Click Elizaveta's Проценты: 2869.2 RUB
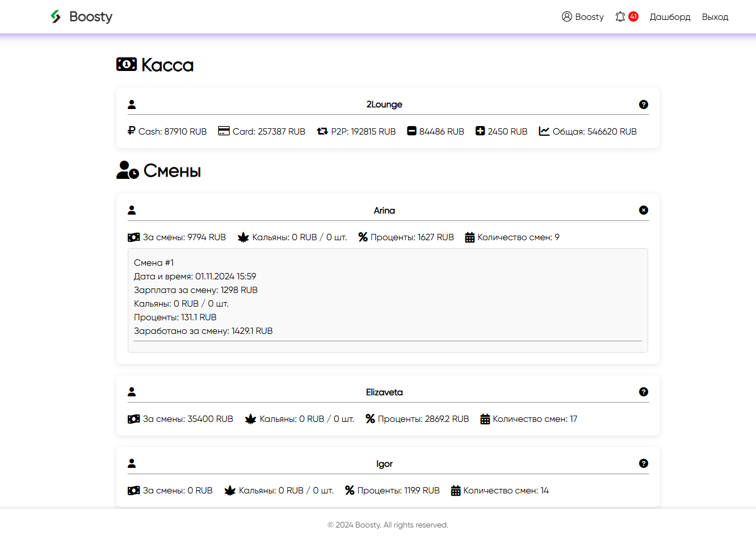Viewport: 756px width, 540px height. 423,419
